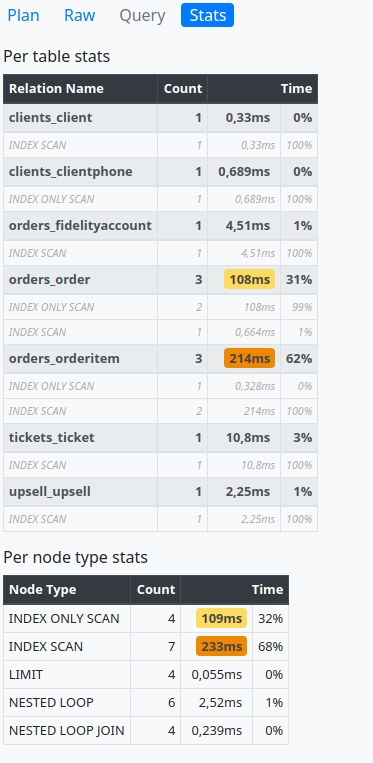Click the orders_fidelityaccount relation name
Viewport: 373px width, 763px height.
click(x=80, y=226)
